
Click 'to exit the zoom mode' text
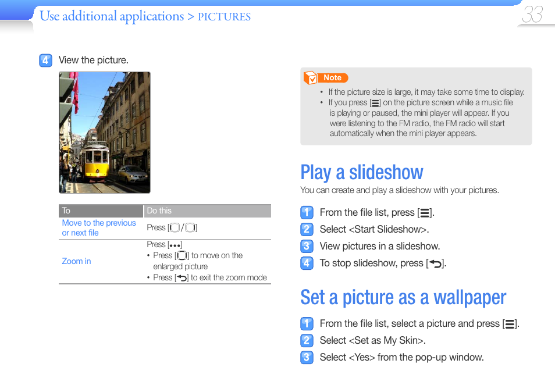(229, 278)
